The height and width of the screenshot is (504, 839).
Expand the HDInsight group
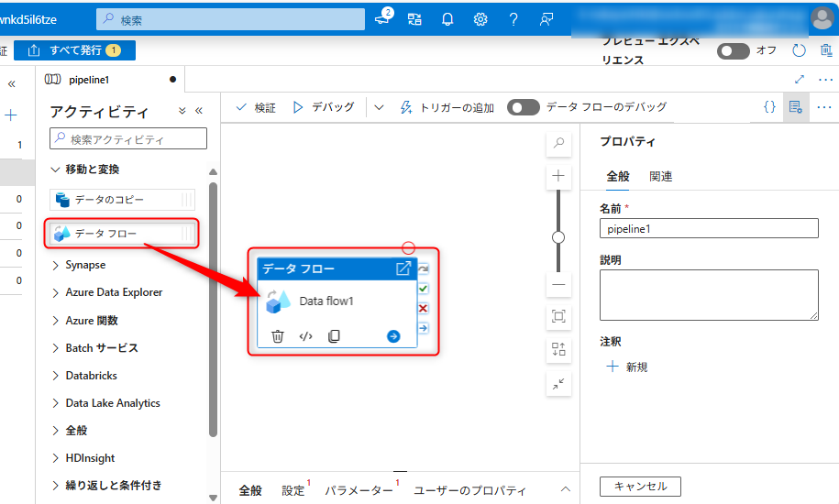tap(56, 458)
